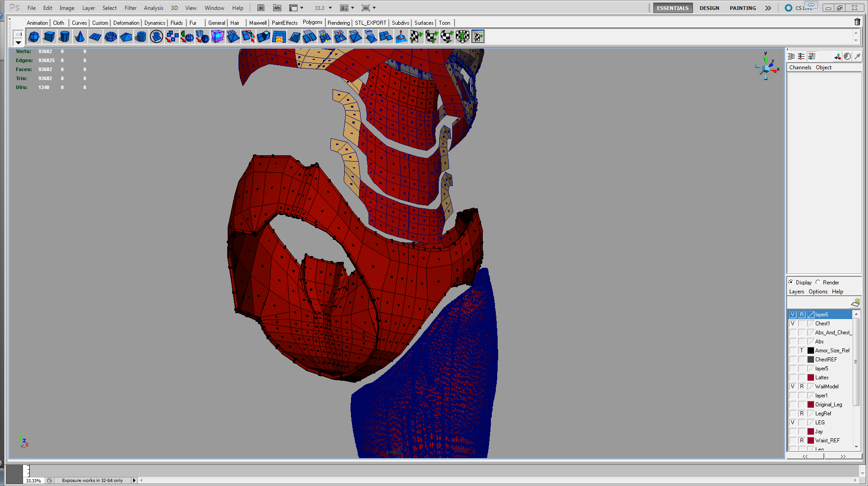Collapse the channel box panel triangle
This screenshot has height=486, width=868.
(787, 49)
